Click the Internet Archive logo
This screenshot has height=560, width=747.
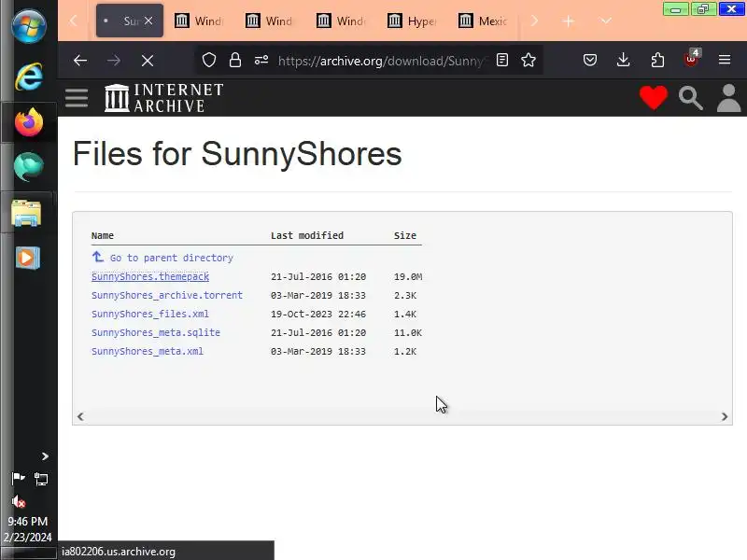[x=164, y=98]
